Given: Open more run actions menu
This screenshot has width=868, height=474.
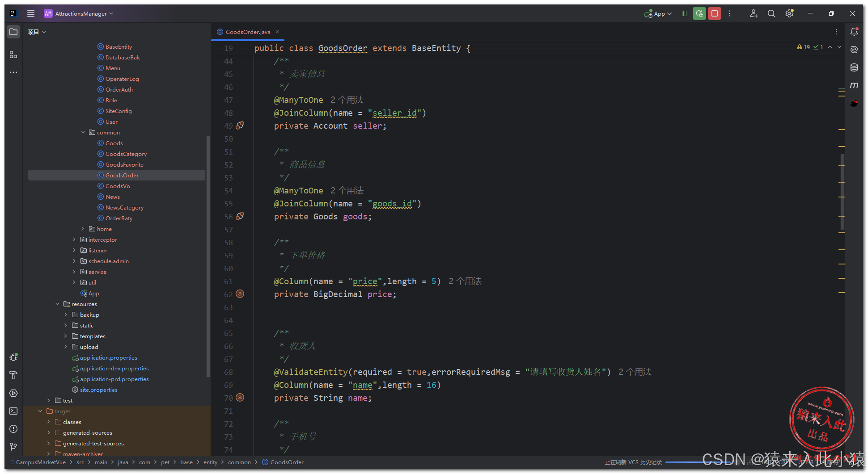Looking at the screenshot, I should coord(730,13).
